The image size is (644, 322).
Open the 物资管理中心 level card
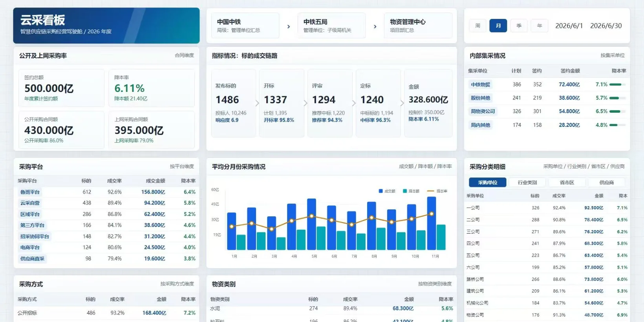[418, 26]
